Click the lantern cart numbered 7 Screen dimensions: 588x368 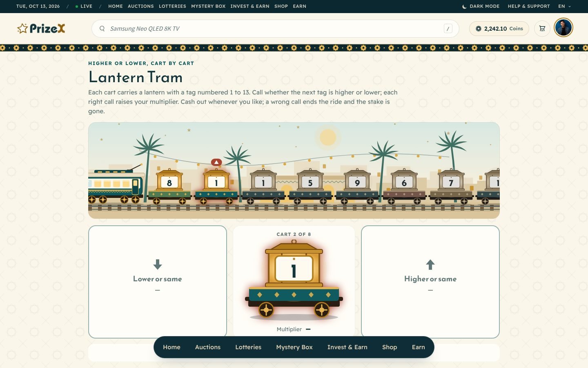pos(451,186)
